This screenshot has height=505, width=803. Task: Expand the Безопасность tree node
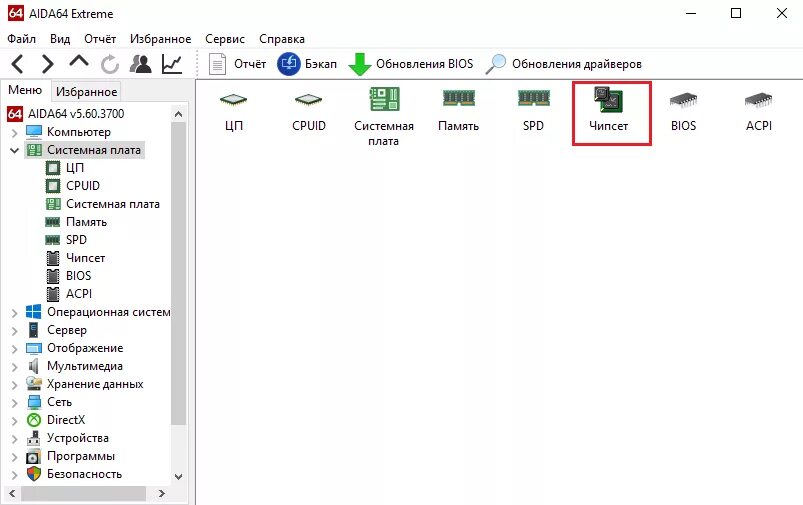click(14, 475)
